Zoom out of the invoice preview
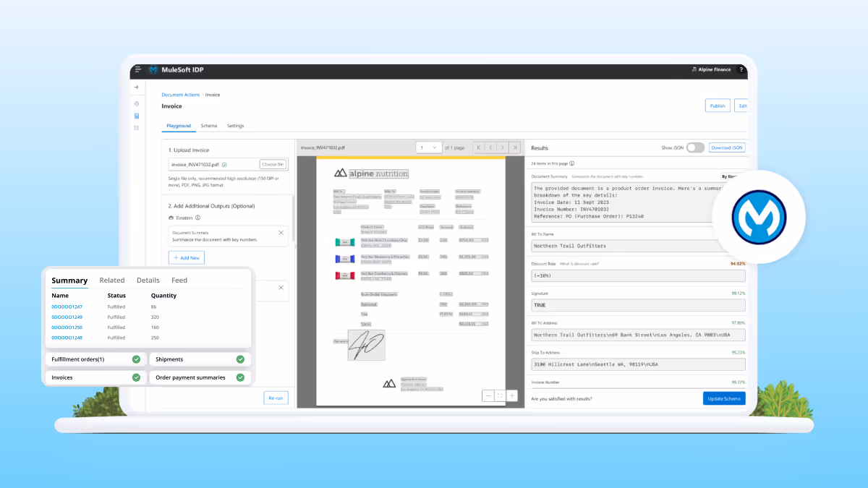Image resolution: width=868 pixels, height=488 pixels. tap(488, 395)
